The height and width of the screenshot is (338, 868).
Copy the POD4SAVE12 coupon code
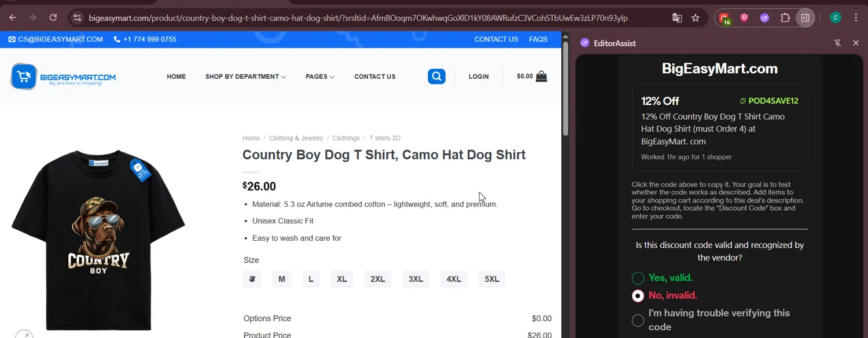coord(773,101)
